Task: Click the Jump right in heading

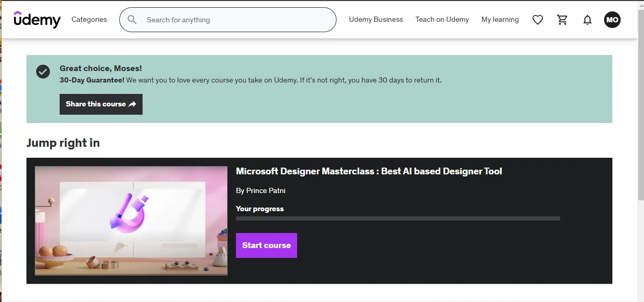Action: (63, 143)
